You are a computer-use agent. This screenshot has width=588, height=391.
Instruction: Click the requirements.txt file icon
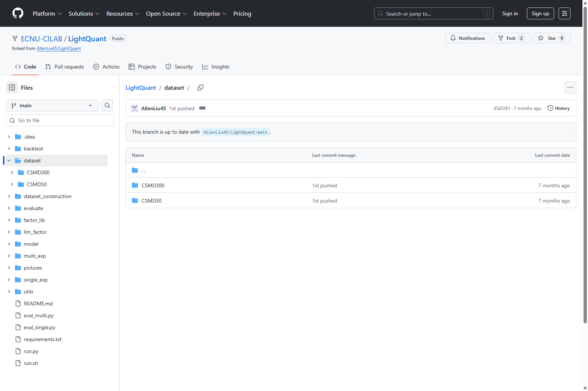(x=18, y=339)
